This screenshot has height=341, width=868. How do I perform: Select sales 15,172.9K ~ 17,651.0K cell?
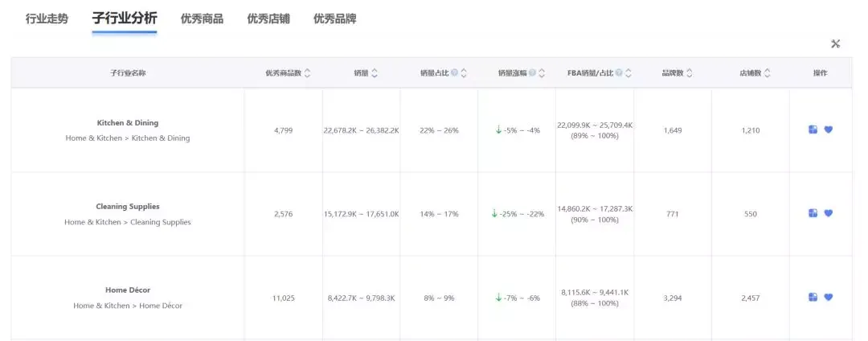click(362, 214)
